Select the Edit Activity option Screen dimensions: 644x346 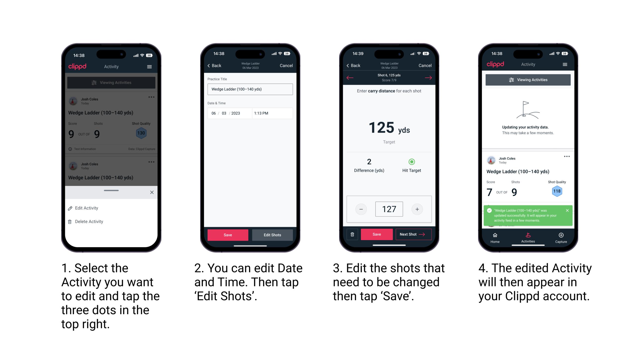point(87,209)
